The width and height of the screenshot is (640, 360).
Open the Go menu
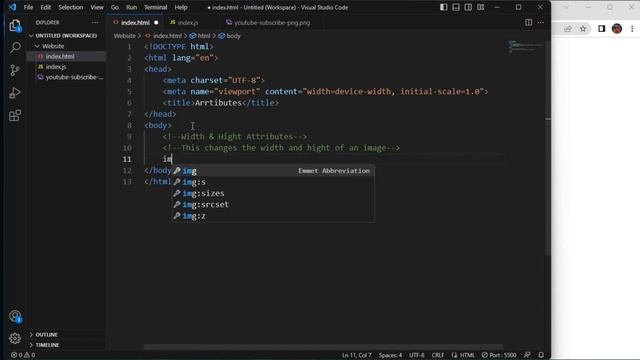point(115,7)
